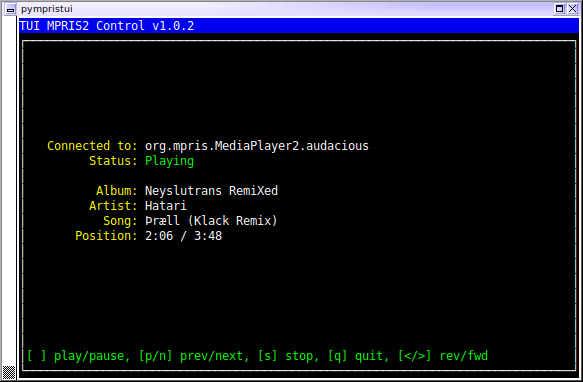Maximize the pymprisTUI window
583x382 pixels.
pyautogui.click(x=559, y=9)
